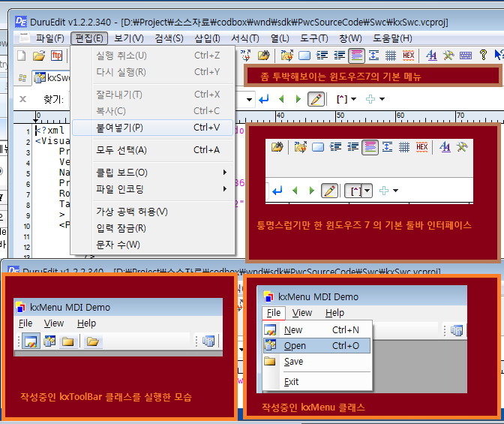Choose 모두 선택(A) from the edit menu
Viewport: 504px width, 424px height.
pyautogui.click(x=153, y=150)
